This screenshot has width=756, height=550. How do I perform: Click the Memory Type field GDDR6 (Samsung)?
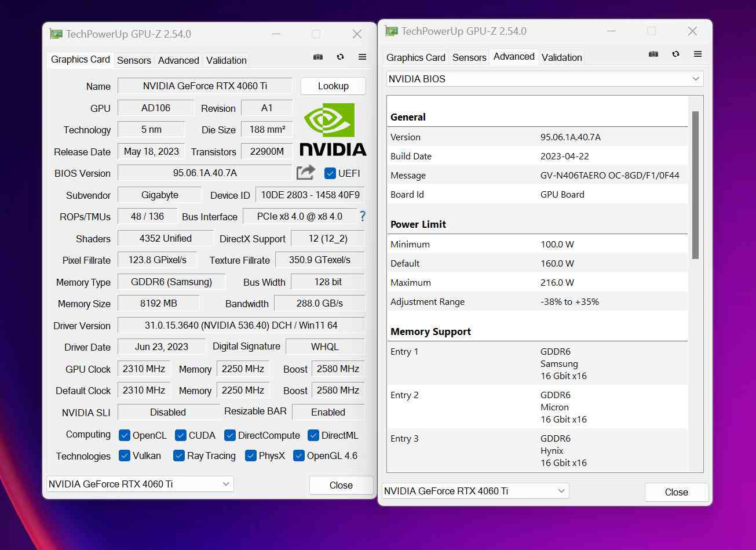coord(171,282)
